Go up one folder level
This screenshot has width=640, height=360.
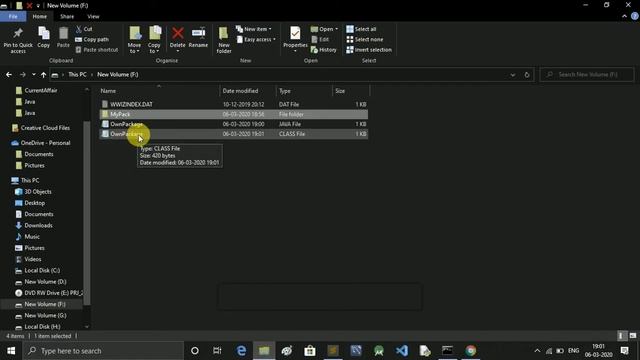(x=43, y=75)
